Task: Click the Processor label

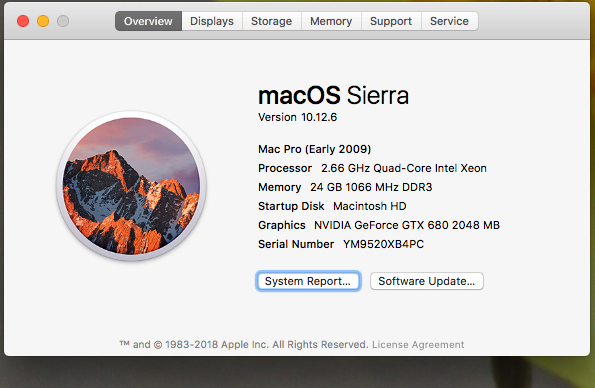Action: [285, 168]
